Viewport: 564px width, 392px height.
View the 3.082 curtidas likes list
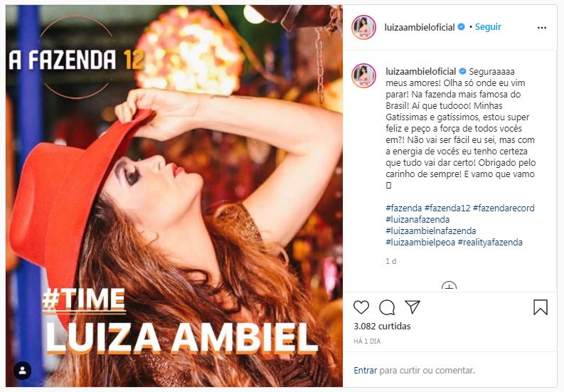[382, 326]
